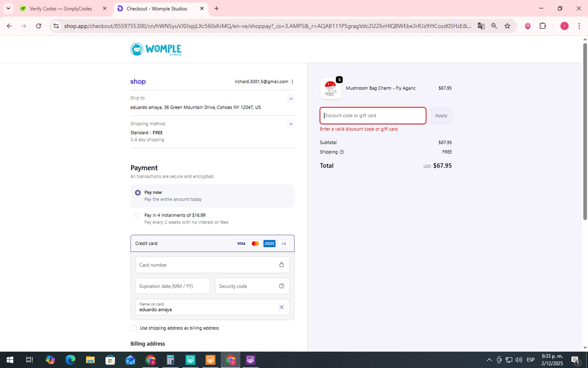Open Task View on the taskbar
The width and height of the screenshot is (588, 368).
(x=29, y=360)
